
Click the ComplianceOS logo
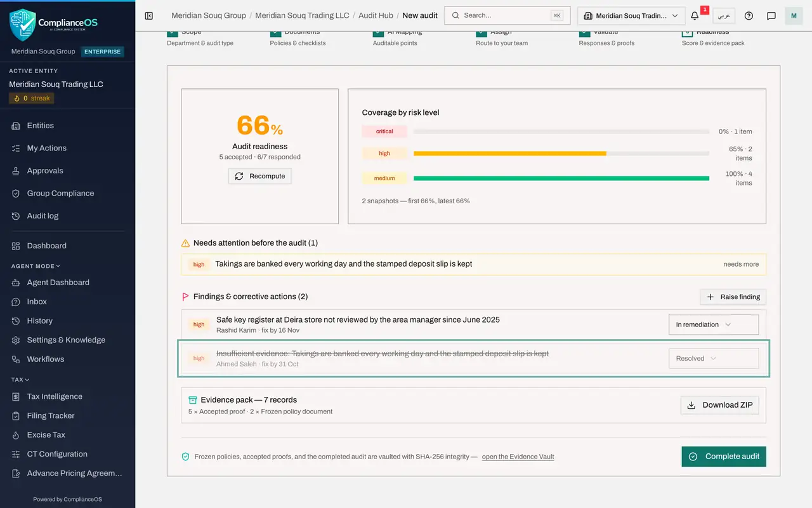53,25
